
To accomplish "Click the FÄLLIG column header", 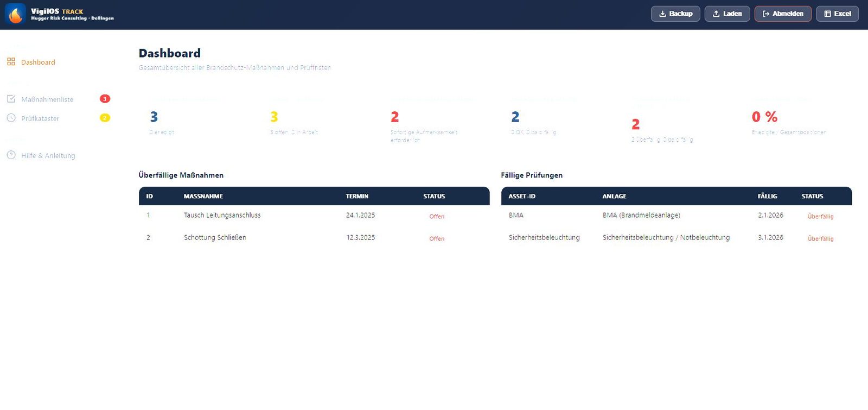I will point(768,196).
